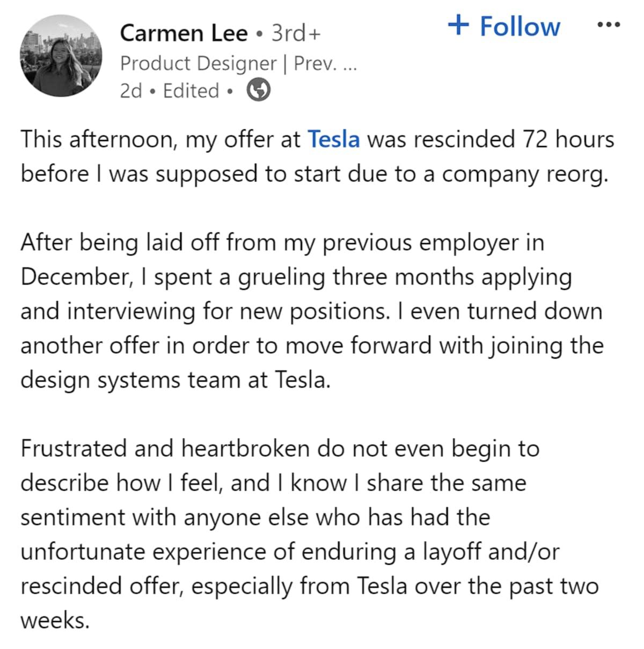Click the line "design systems team at Tesla."
This screenshot has width=644, height=649.
click(175, 380)
